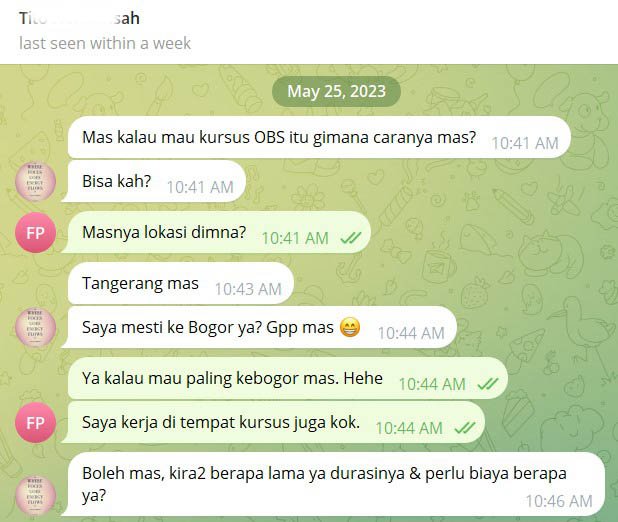Open the contact's avatar next to "Bisa kah?"

(x=35, y=181)
